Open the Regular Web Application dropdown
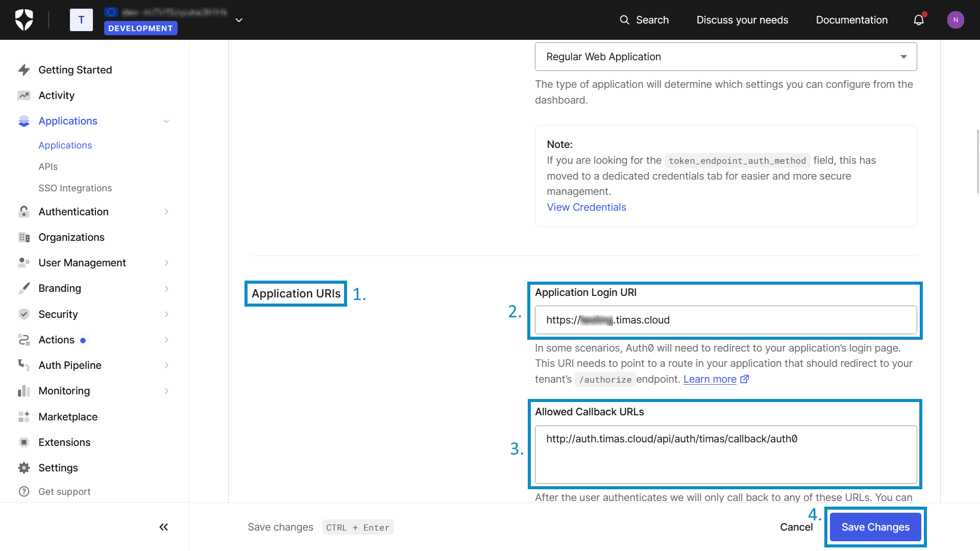The width and height of the screenshot is (980, 551). point(726,57)
